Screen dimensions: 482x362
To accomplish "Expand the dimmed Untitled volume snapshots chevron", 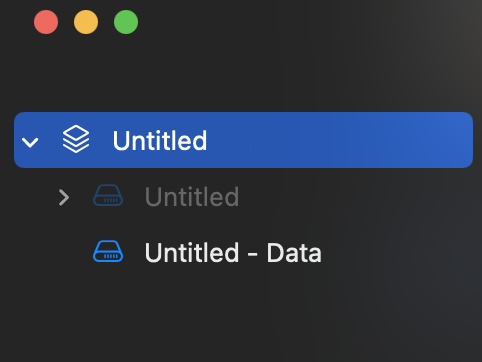I will click(64, 197).
